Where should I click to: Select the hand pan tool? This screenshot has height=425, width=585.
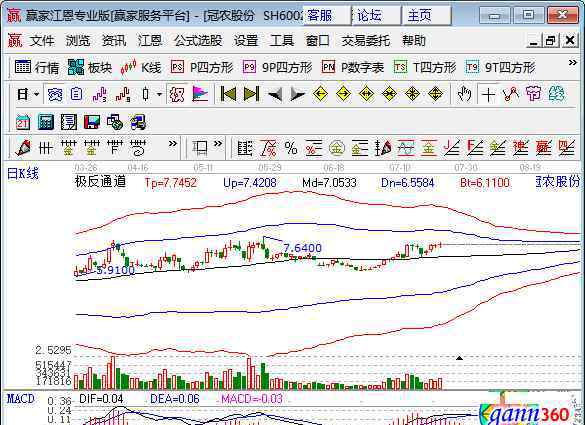464,94
